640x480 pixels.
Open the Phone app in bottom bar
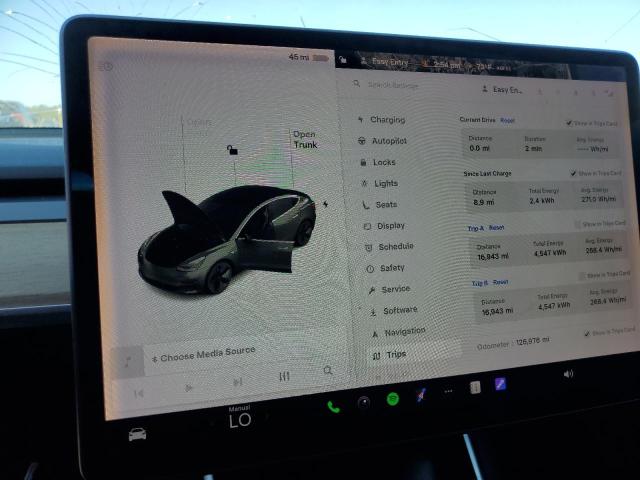click(333, 406)
